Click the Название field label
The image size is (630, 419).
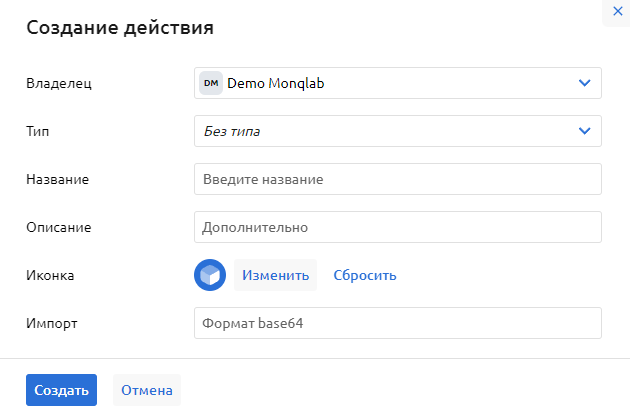pos(58,179)
